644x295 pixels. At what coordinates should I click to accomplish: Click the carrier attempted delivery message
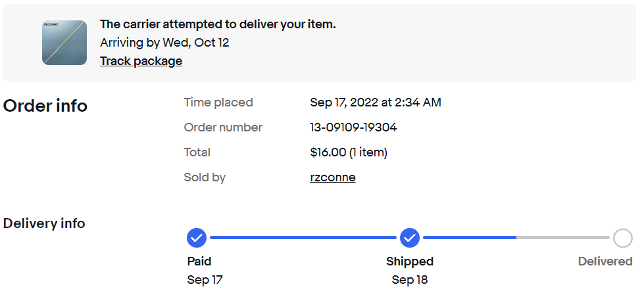(x=218, y=24)
